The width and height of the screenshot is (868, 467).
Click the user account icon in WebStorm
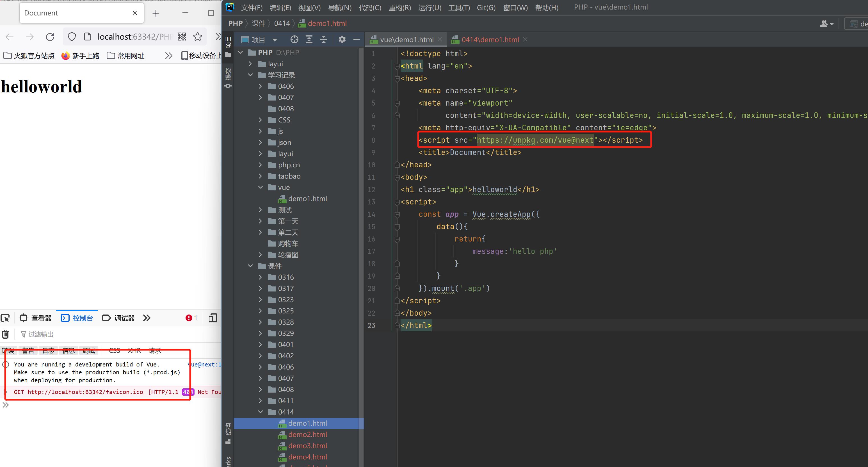tap(826, 24)
